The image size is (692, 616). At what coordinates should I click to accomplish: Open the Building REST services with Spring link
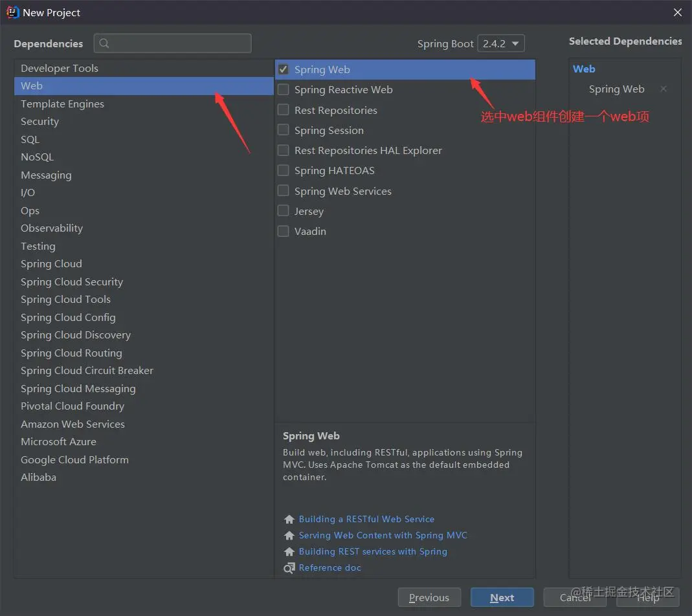pos(373,551)
